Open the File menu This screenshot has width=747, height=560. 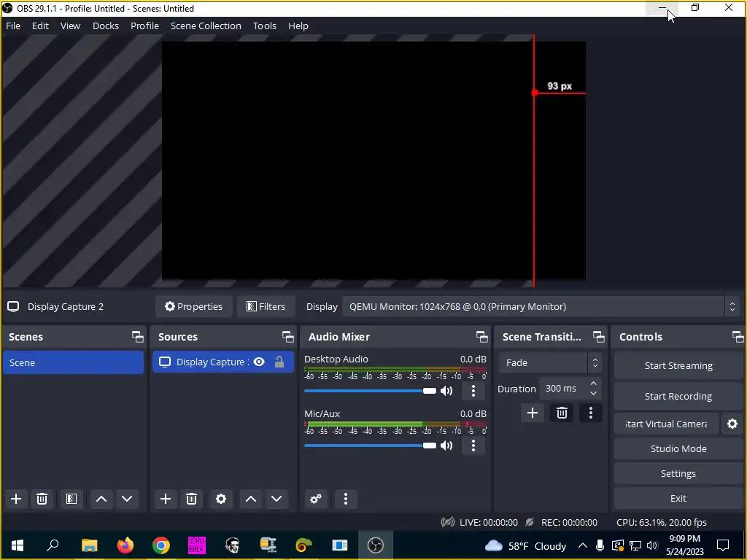pyautogui.click(x=13, y=26)
